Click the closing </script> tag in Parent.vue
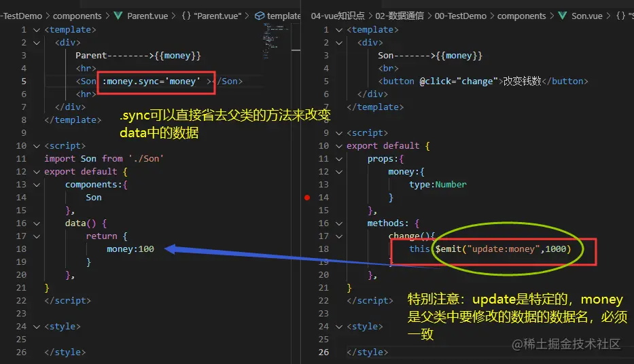 click(x=67, y=301)
